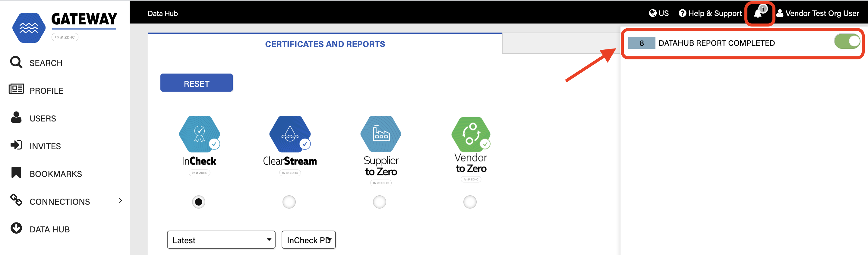Open USERS in the sidebar

[x=43, y=118]
